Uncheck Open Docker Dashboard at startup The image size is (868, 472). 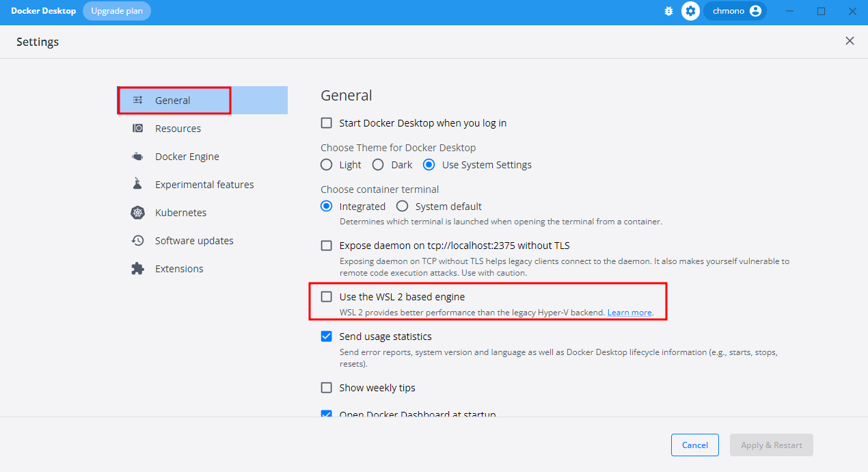click(327, 414)
